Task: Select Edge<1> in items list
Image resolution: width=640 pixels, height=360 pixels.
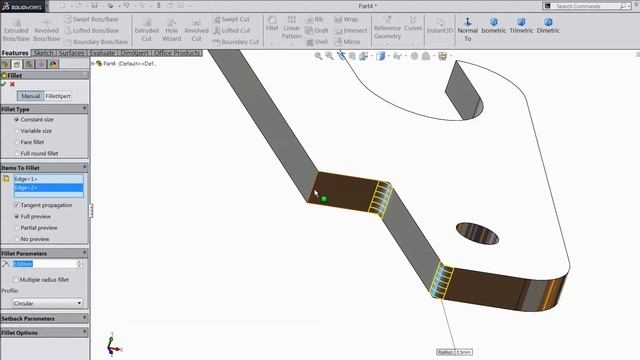Action: click(x=49, y=179)
